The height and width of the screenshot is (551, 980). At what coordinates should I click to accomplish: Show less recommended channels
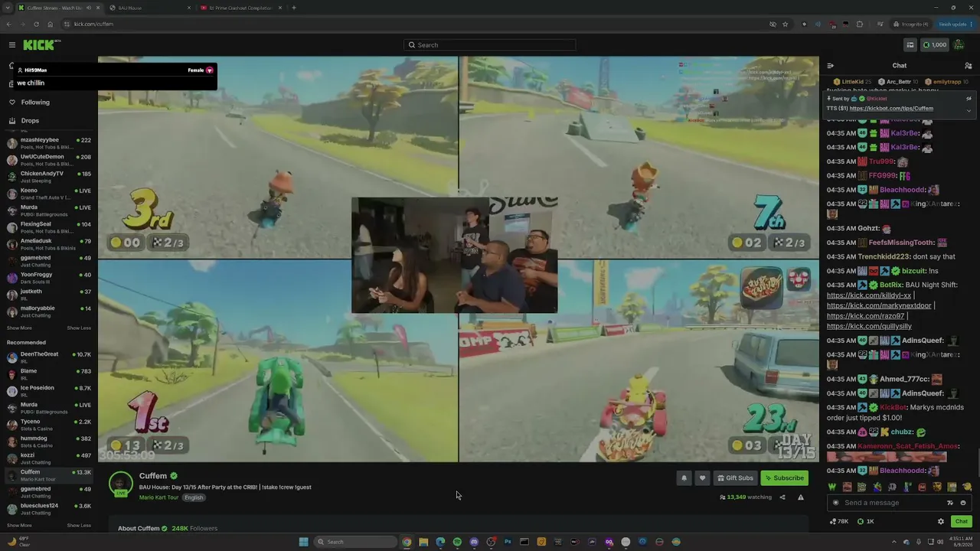tap(79, 526)
